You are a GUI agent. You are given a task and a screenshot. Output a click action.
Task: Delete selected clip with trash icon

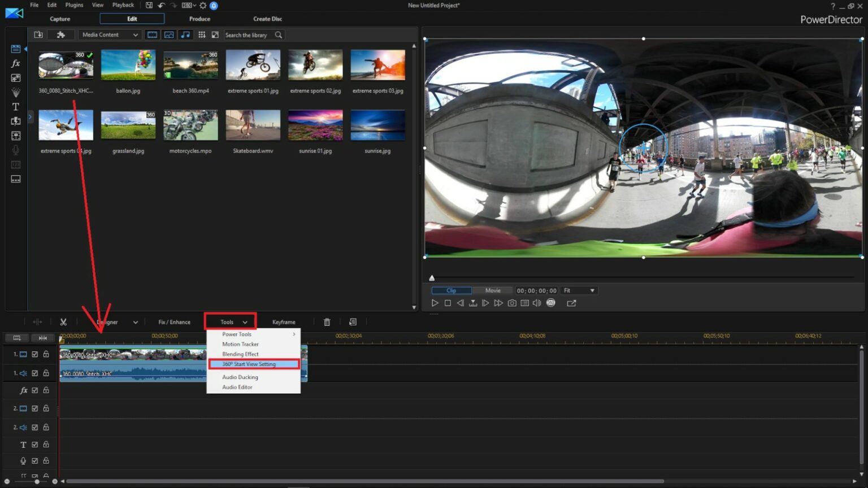click(x=327, y=322)
